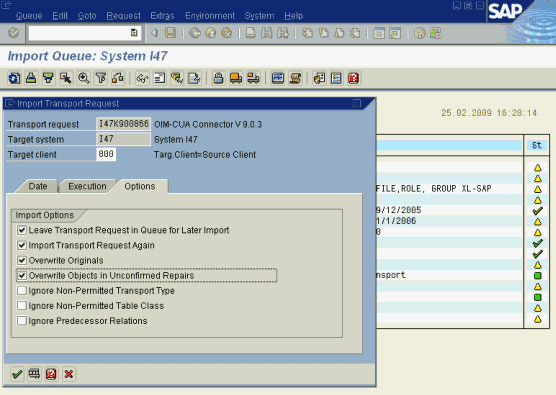
Task: Toggle Leave Transport Request in Queue checkbox
Action: 22,230
